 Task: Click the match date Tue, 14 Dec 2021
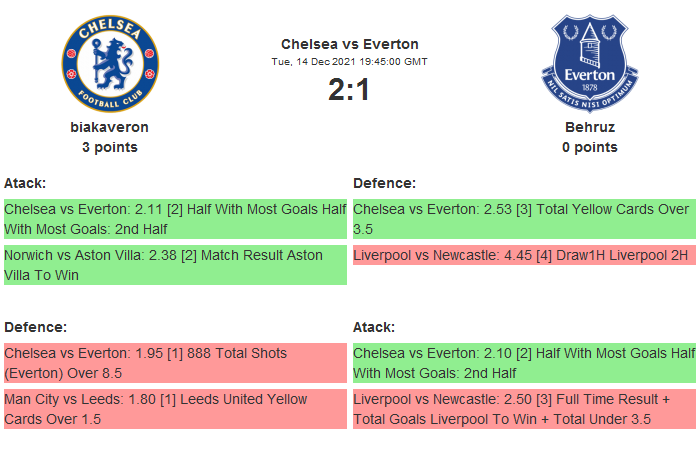pyautogui.click(x=349, y=62)
